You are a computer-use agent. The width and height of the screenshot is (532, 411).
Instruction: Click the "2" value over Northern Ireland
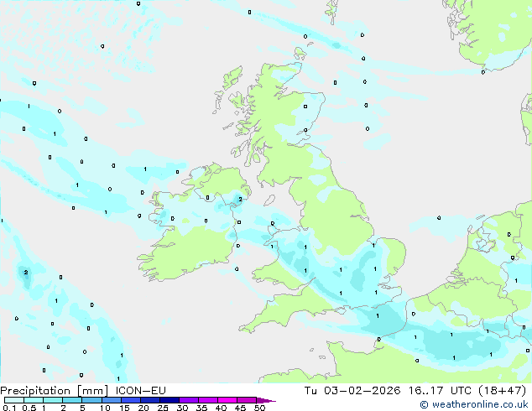[240, 199]
